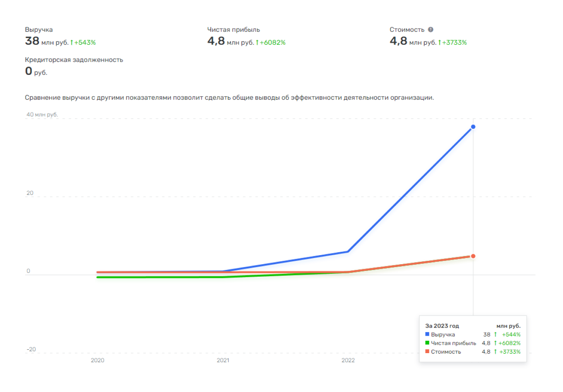Click the +3733% figure under the Стоимость heading
Image resolution: width=563 pixels, height=392 pixels.
click(455, 43)
